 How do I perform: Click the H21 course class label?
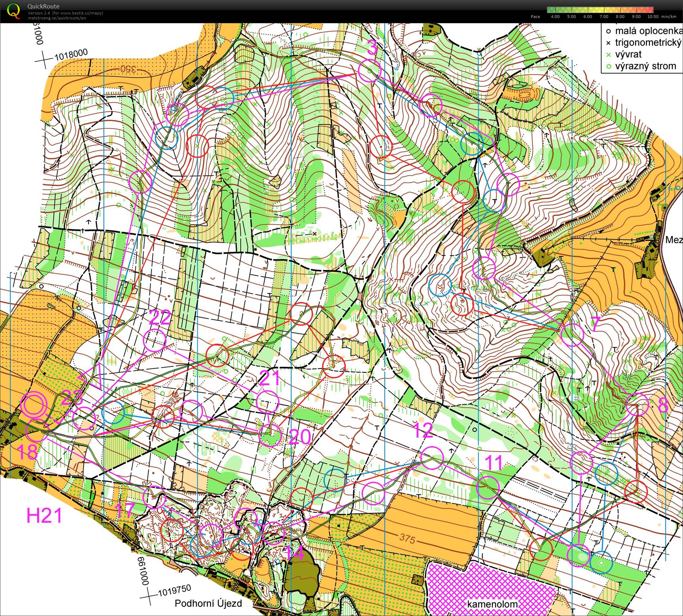pos(44,516)
